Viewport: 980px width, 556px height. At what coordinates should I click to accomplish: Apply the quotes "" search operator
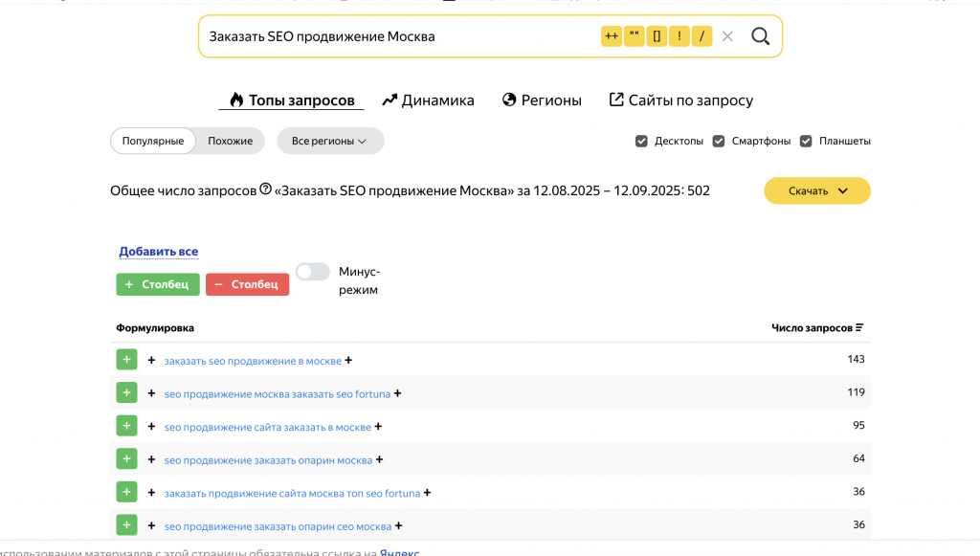click(x=634, y=35)
